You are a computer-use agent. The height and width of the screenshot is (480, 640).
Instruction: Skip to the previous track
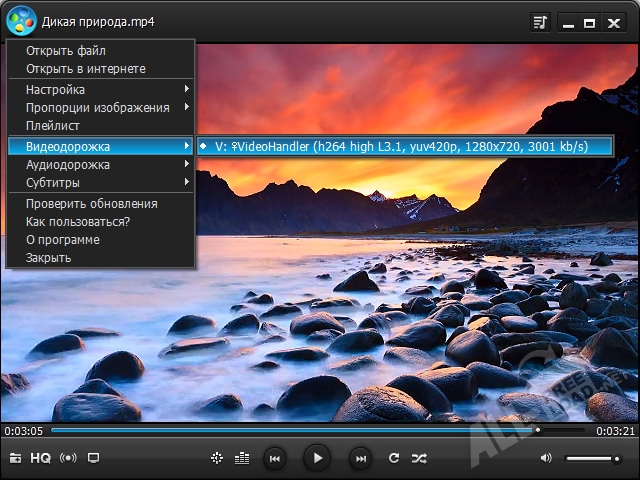click(274, 458)
